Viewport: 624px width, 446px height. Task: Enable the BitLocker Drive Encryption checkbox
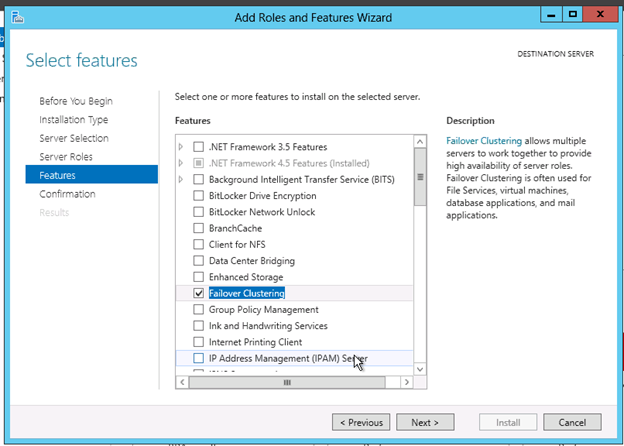coord(199,196)
